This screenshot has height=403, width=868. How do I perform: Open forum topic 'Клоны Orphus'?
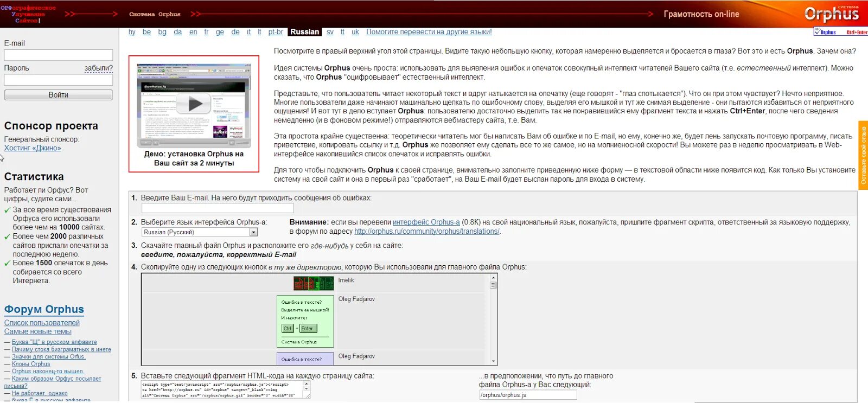click(31, 364)
